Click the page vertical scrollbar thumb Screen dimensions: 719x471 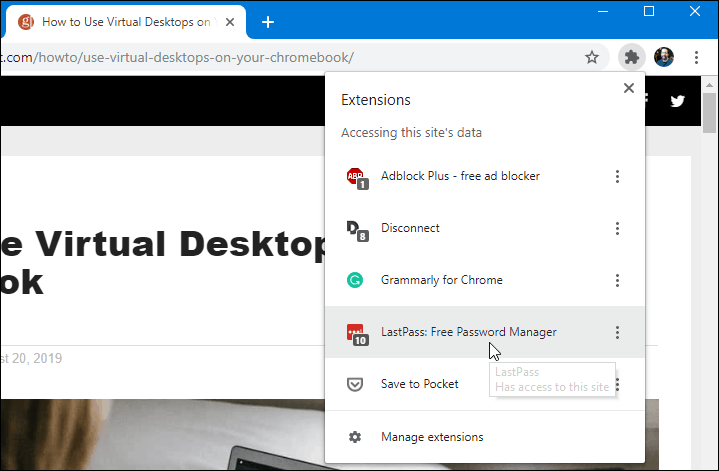(709, 113)
